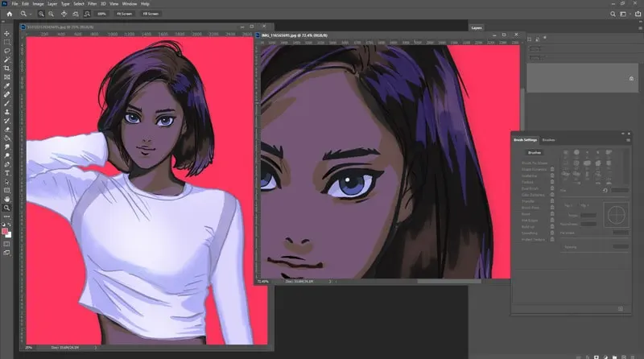Choose Zoom Out mode in options bar
The image size is (644, 359).
[51, 14]
